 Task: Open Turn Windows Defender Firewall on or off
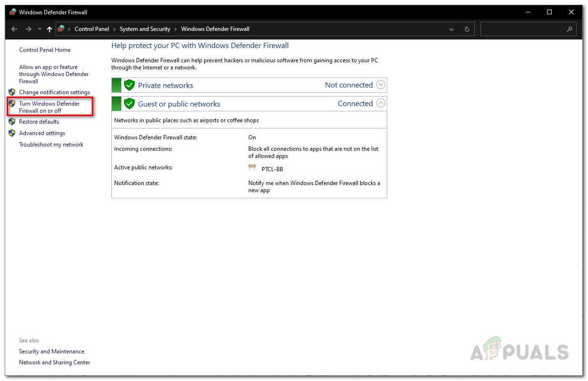[x=49, y=107]
